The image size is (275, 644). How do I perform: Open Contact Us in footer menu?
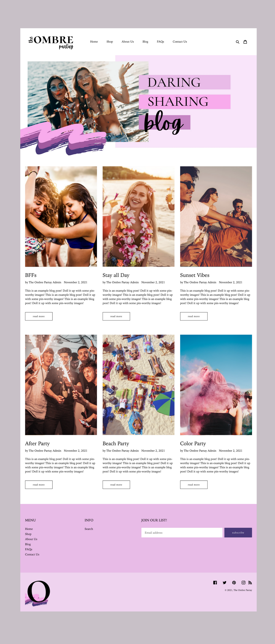pyautogui.click(x=32, y=554)
